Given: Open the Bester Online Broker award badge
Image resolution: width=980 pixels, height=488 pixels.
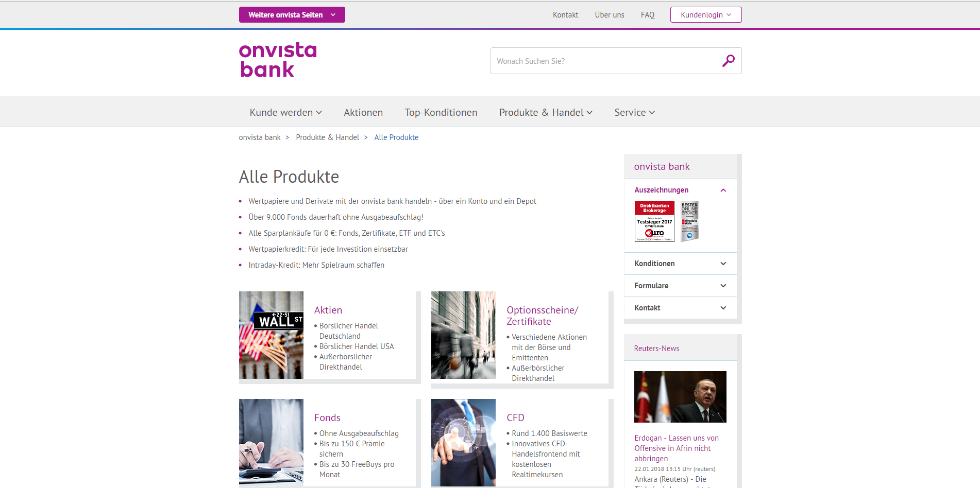Looking at the screenshot, I should [689, 221].
